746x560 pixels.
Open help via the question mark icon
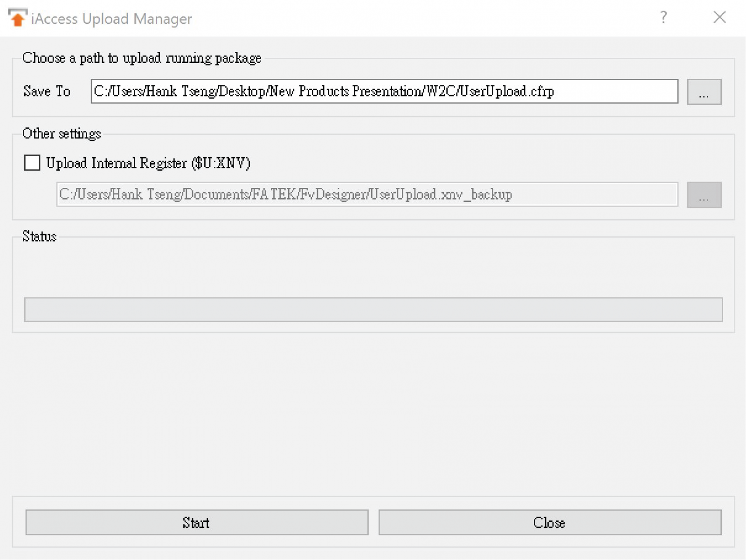663,17
